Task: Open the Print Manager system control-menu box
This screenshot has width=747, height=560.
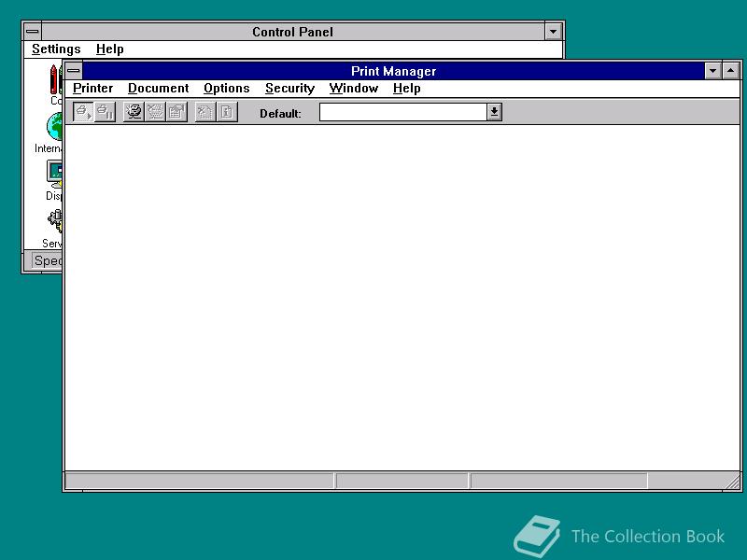Action: (74, 71)
